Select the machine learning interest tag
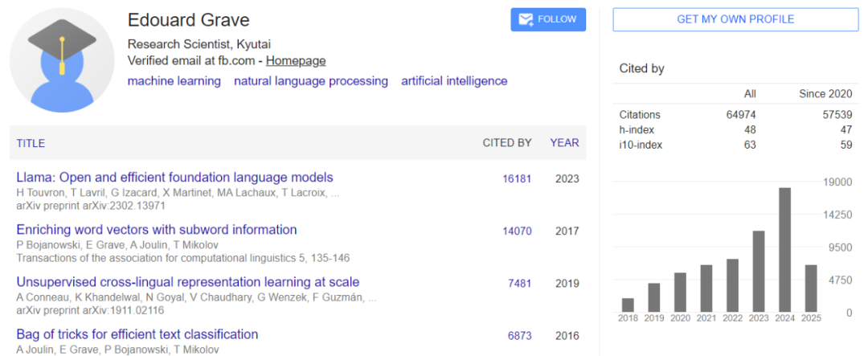The image size is (868, 356). click(x=174, y=81)
